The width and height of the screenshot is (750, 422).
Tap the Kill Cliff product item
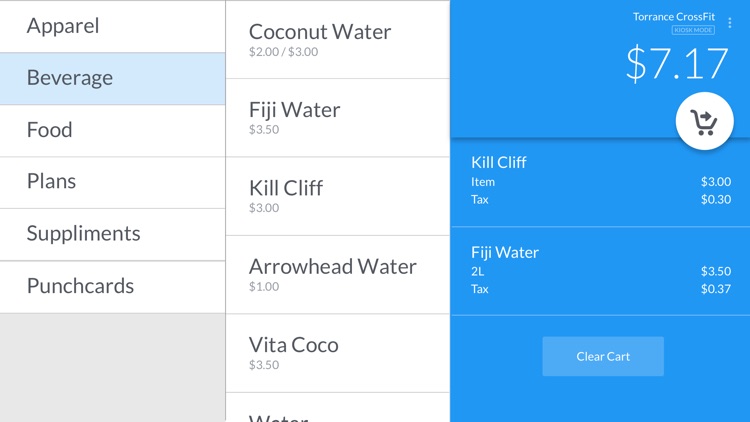click(x=337, y=196)
